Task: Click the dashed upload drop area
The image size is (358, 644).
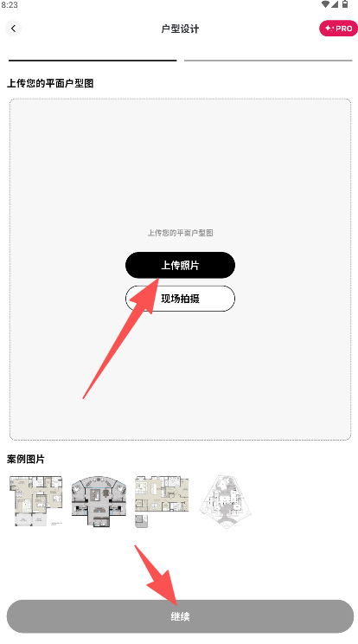Action: [180, 269]
